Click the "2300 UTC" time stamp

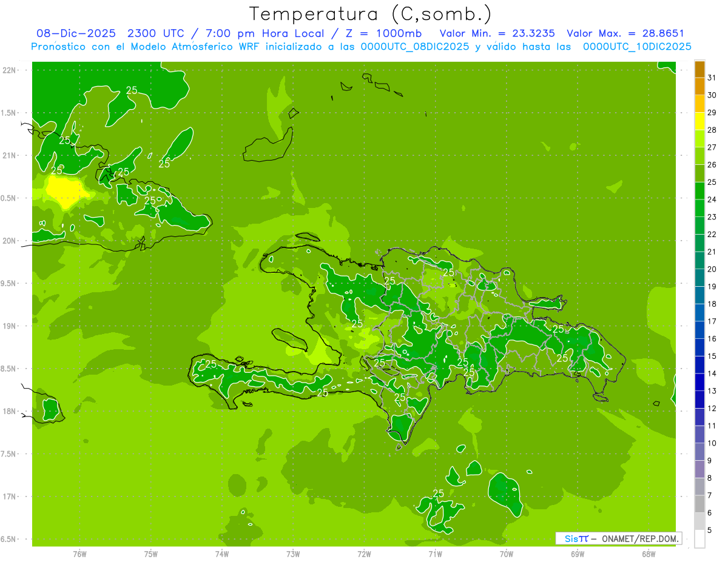[x=157, y=33]
